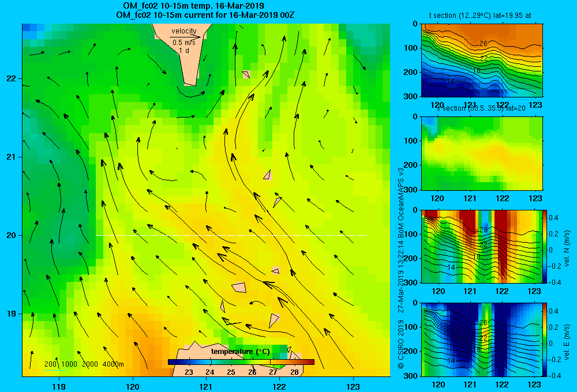Click the 'temperature (°C)' colorbar label

[x=240, y=352]
